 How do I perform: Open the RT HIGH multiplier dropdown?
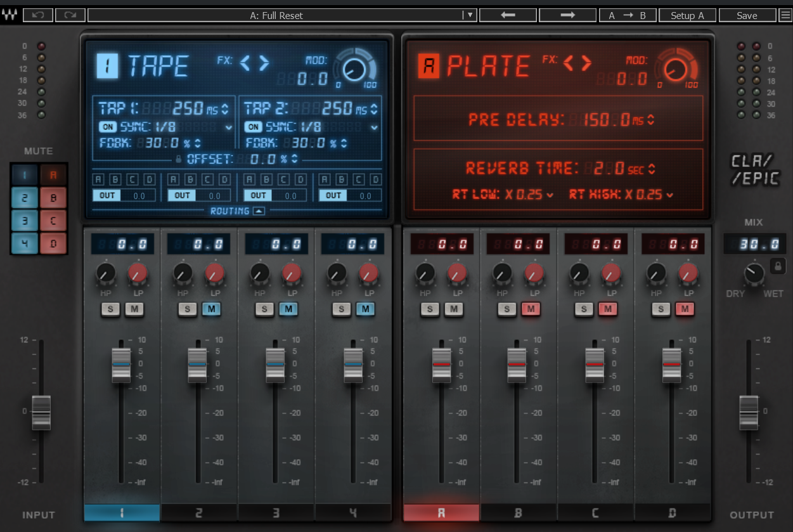[x=669, y=195]
